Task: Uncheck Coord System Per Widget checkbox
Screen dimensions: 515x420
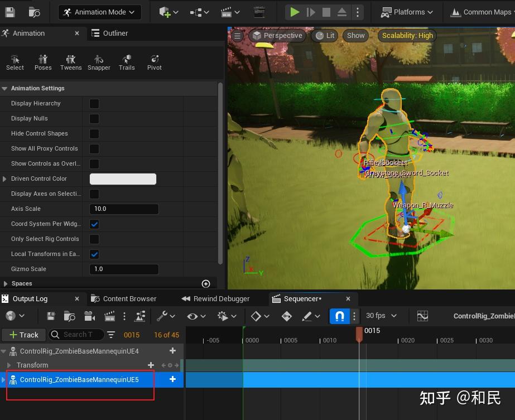Action: [94, 224]
